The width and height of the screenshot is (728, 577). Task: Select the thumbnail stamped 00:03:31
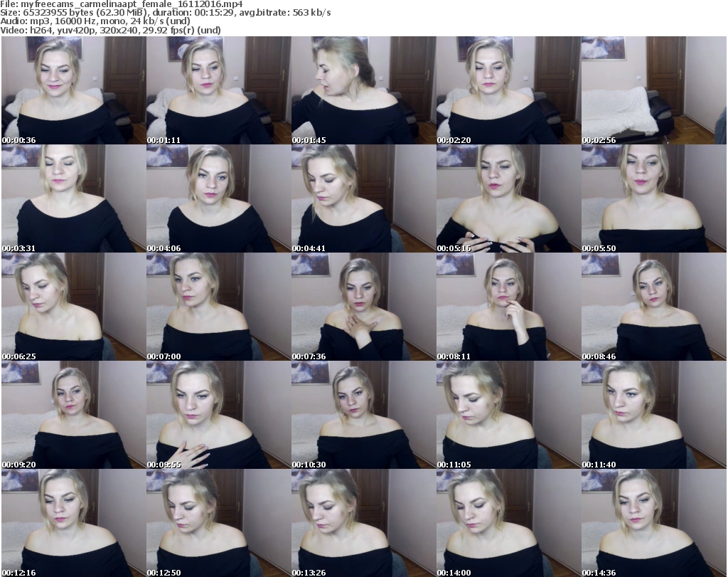pyautogui.click(x=73, y=198)
